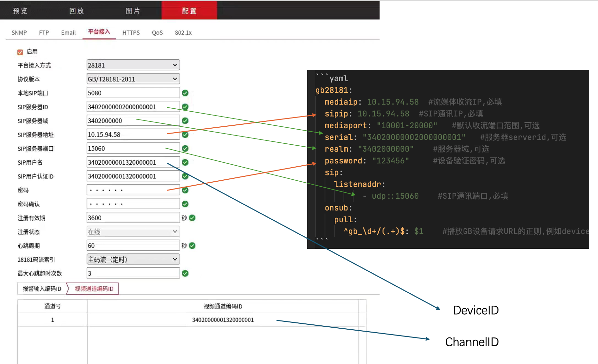Open the HTTPS settings tab

pyautogui.click(x=131, y=33)
